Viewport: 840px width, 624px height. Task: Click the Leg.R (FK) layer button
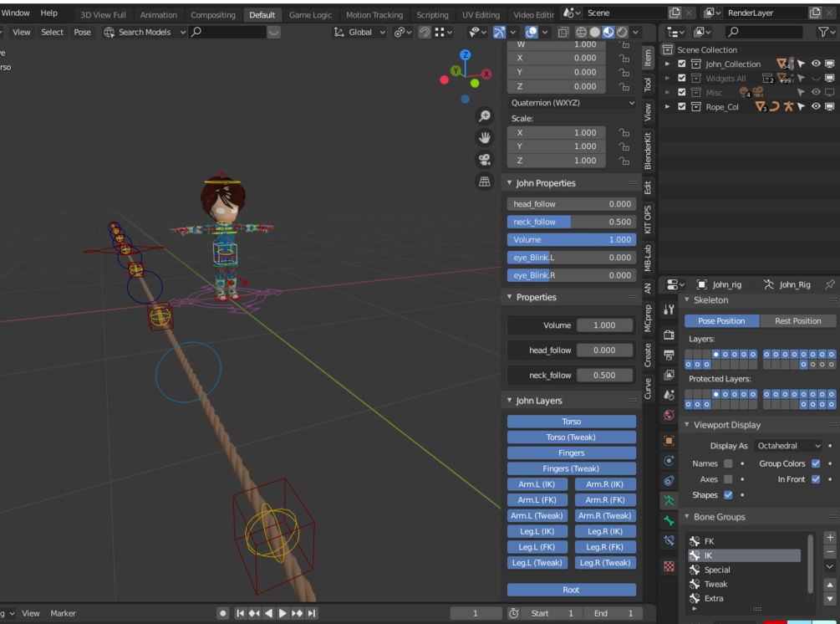point(605,547)
